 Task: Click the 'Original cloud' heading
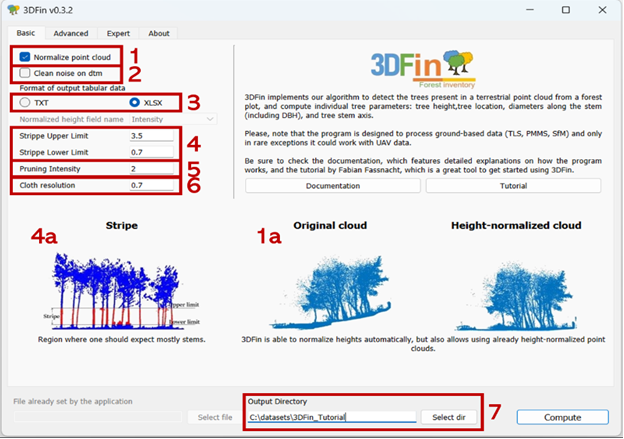(330, 225)
